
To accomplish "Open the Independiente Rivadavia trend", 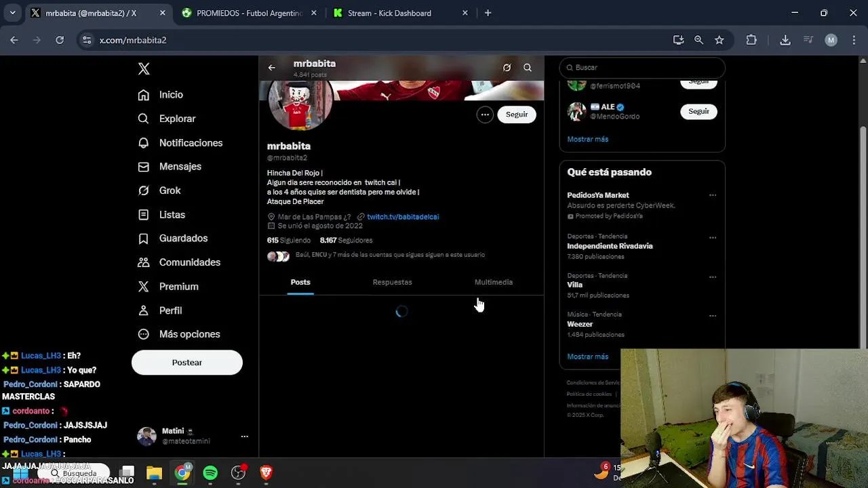I will coord(610,246).
